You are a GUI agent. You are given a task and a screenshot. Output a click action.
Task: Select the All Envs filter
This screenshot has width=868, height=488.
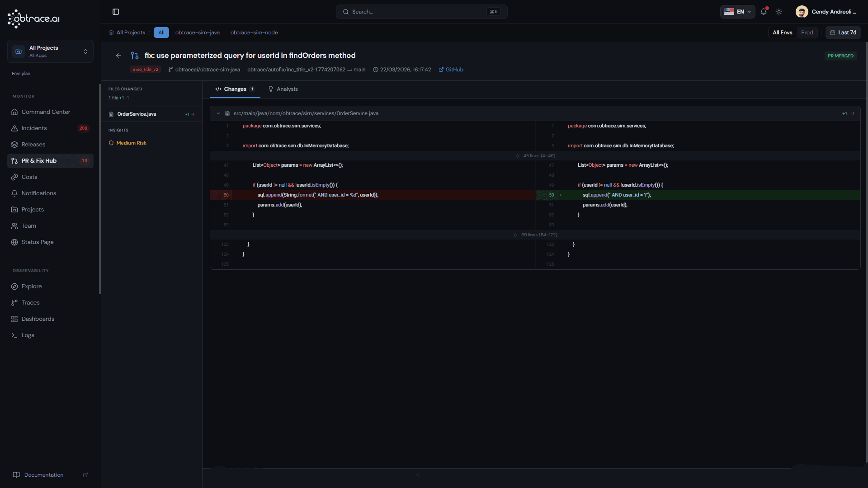tap(782, 33)
